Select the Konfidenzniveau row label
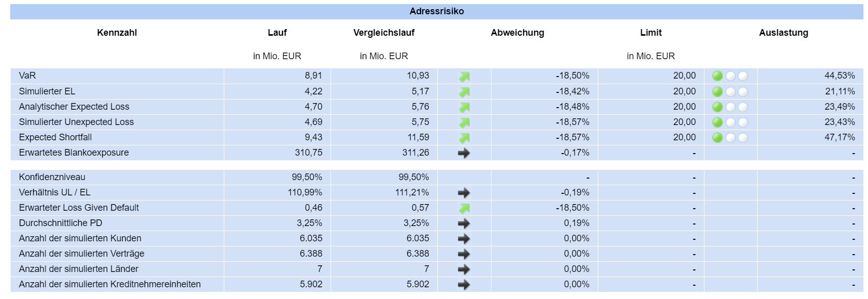This screenshot has width=868, height=299. coord(52,177)
